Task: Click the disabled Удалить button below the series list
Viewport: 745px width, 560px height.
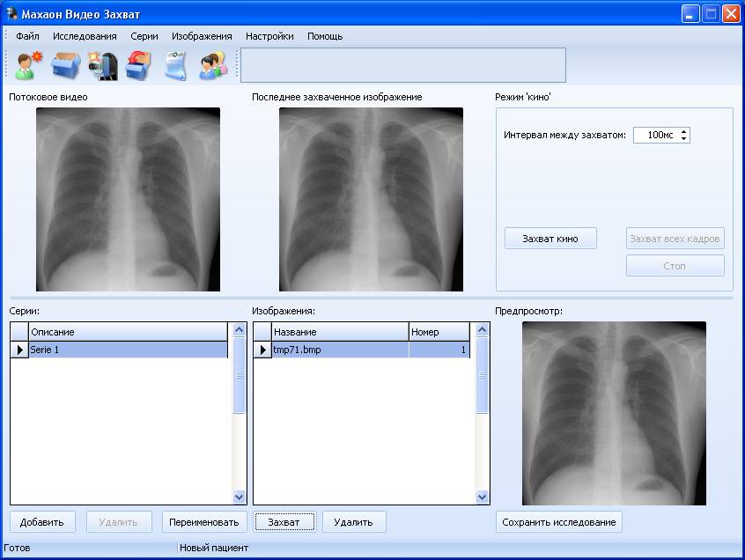Action: coord(118,522)
